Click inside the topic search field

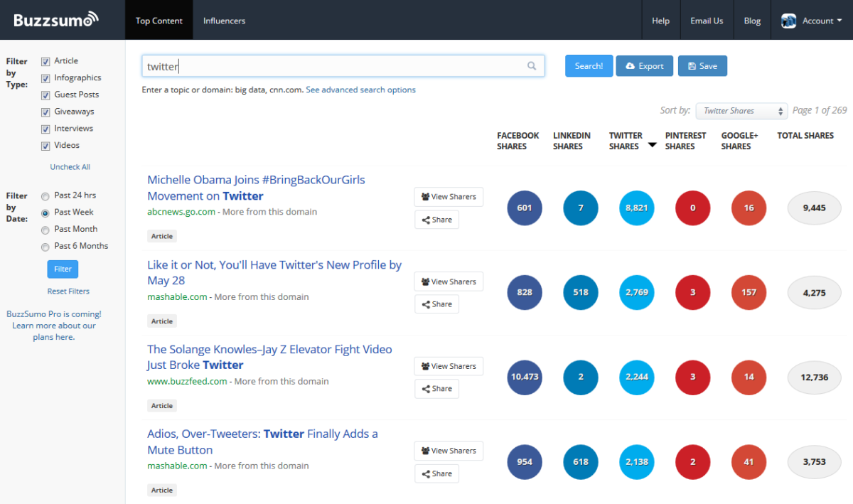[334, 66]
